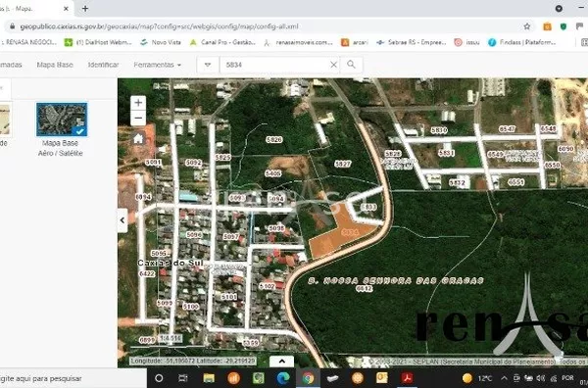Click the highlighted orange lot 5834

click(x=341, y=233)
